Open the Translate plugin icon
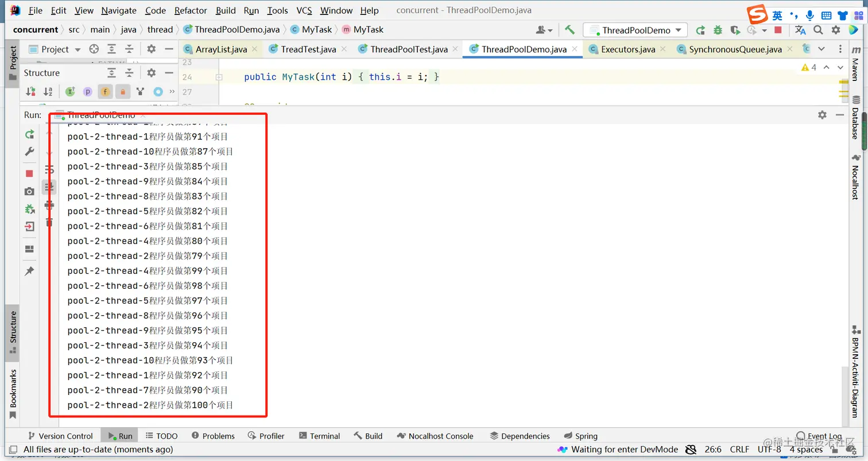This screenshot has width=868, height=461. (x=800, y=30)
